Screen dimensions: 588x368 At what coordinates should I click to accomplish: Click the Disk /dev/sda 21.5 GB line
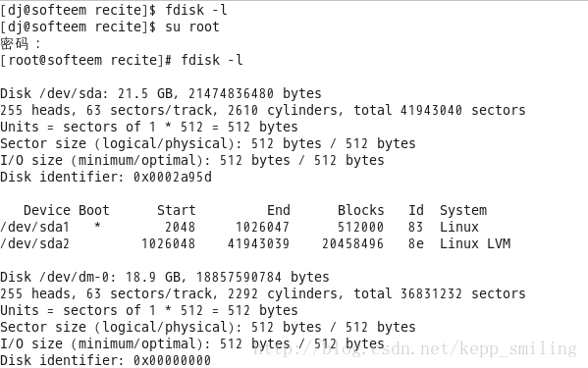tap(161, 93)
